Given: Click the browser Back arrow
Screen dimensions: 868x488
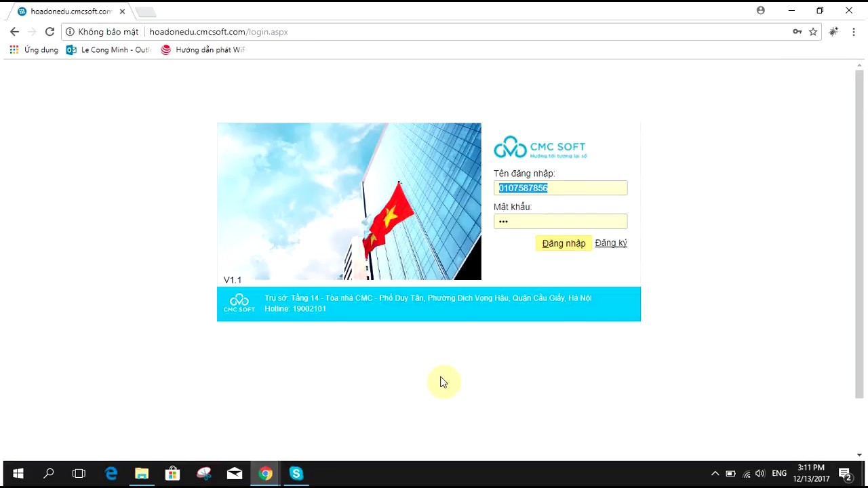Looking at the screenshot, I should 14,32.
